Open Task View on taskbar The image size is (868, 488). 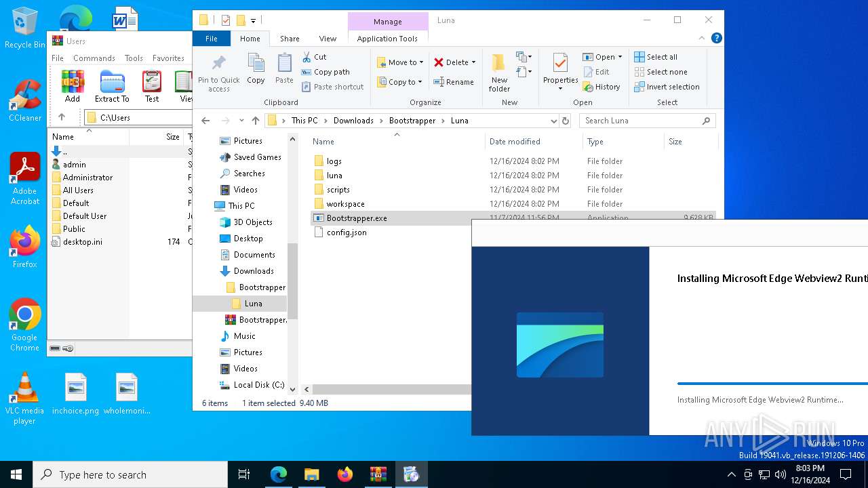point(244,474)
